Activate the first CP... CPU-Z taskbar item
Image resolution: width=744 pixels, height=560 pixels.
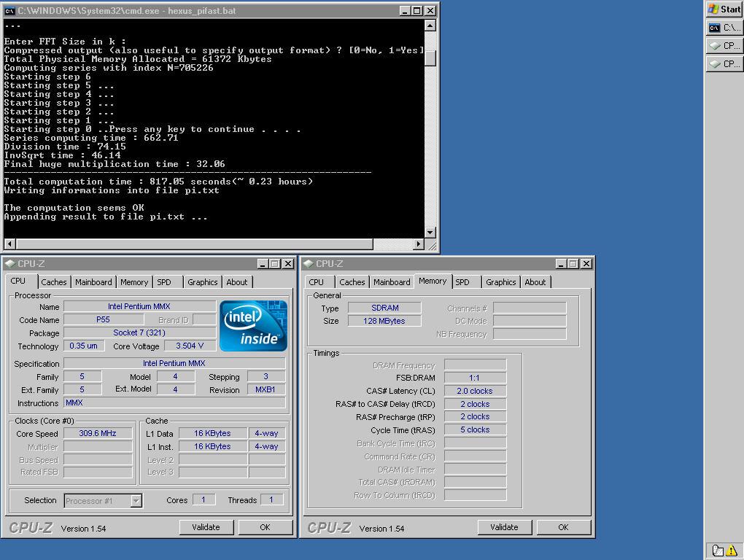tap(724, 46)
